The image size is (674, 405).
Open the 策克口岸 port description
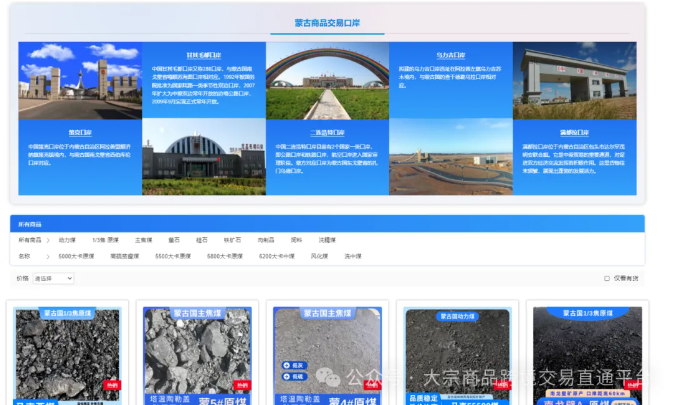(x=80, y=157)
